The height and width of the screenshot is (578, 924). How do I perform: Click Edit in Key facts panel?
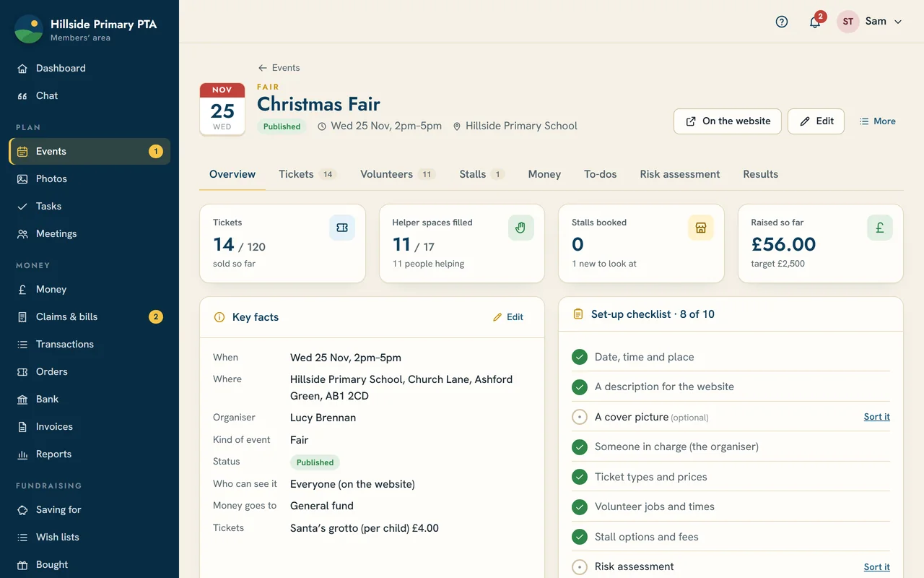click(508, 317)
